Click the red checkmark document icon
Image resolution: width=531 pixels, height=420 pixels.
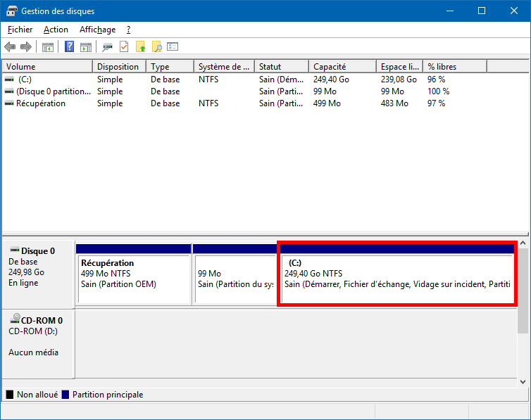(124, 46)
